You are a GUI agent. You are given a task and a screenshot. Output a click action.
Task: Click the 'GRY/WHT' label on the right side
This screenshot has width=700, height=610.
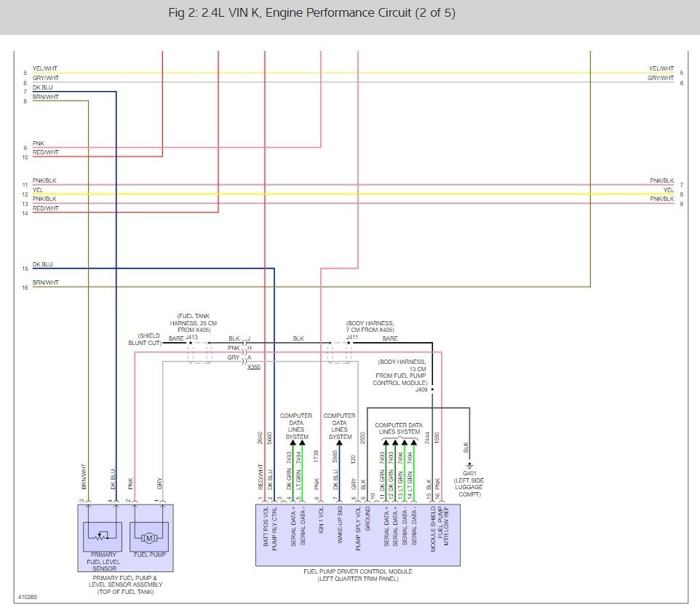pos(661,78)
